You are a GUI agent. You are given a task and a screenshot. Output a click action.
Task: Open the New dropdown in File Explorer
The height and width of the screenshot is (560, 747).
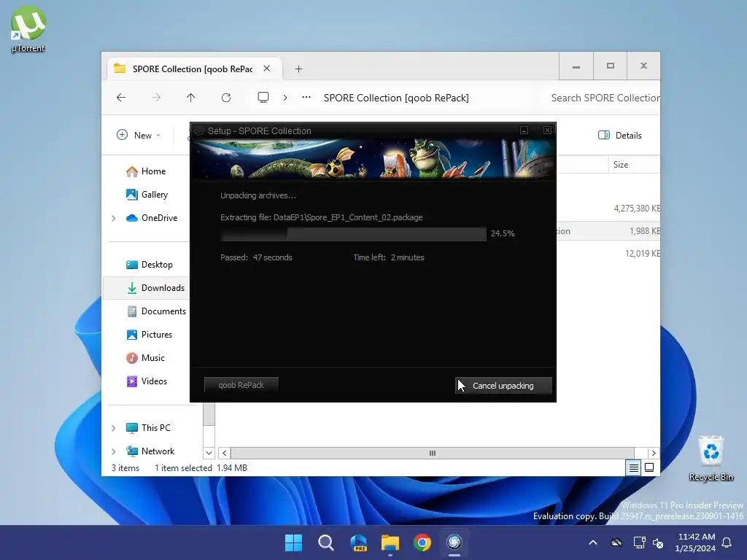pos(139,135)
